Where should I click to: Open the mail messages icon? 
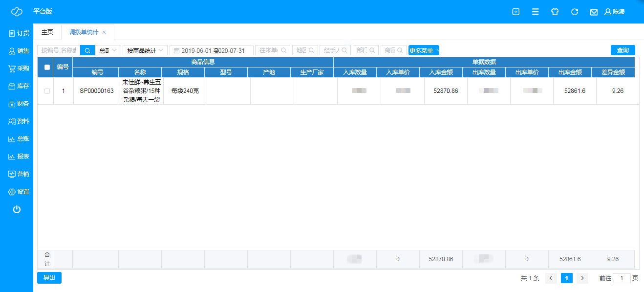tap(594, 12)
